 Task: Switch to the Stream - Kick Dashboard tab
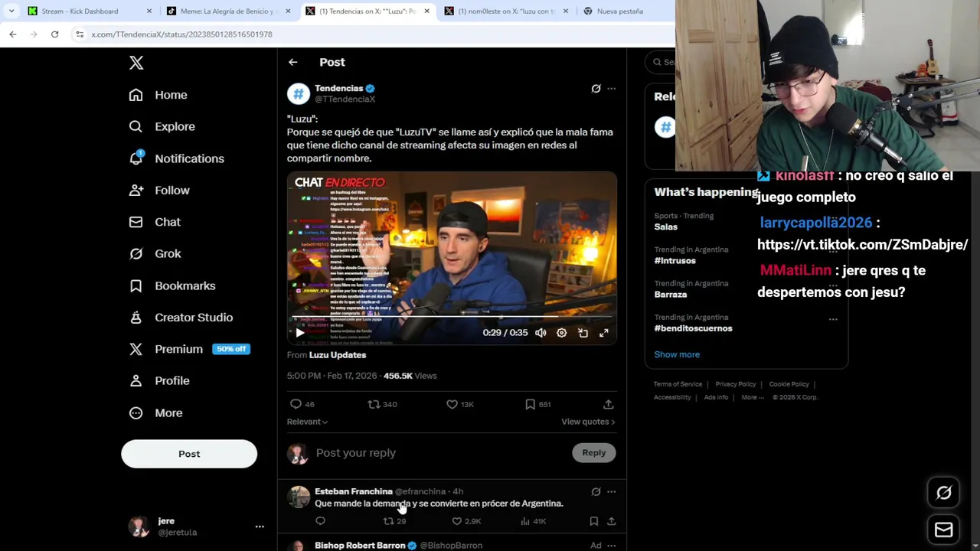tap(89, 11)
